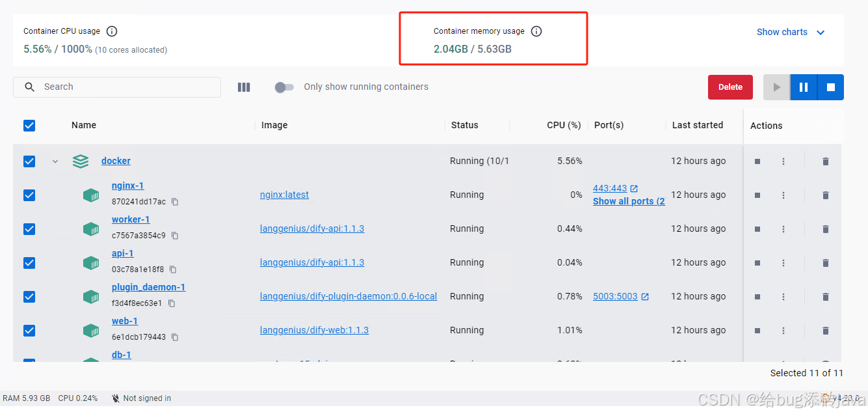Open langgenius/dify-plugin-daemon:0.0.6-local image link
Viewport: 868px width, 414px height.
tap(349, 296)
